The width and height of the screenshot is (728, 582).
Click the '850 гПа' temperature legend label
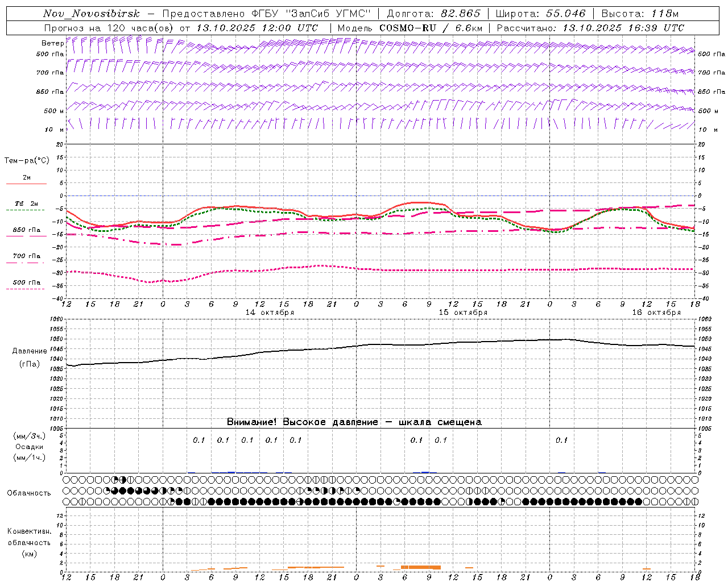27,230
